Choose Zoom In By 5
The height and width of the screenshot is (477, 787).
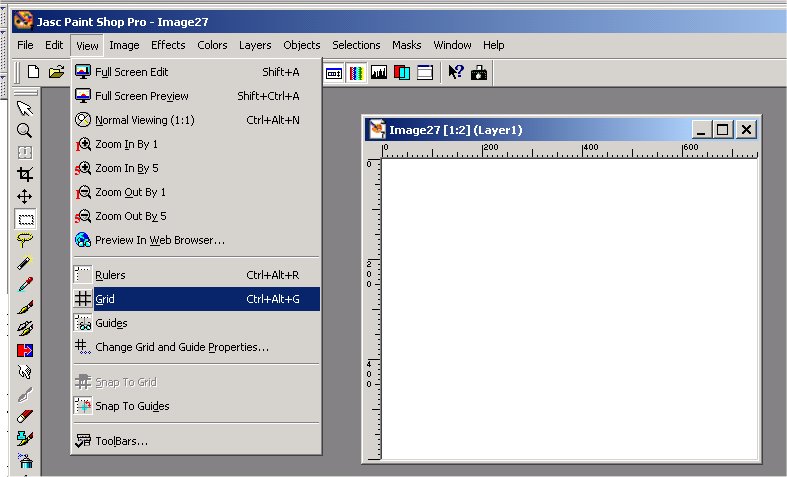coord(196,168)
